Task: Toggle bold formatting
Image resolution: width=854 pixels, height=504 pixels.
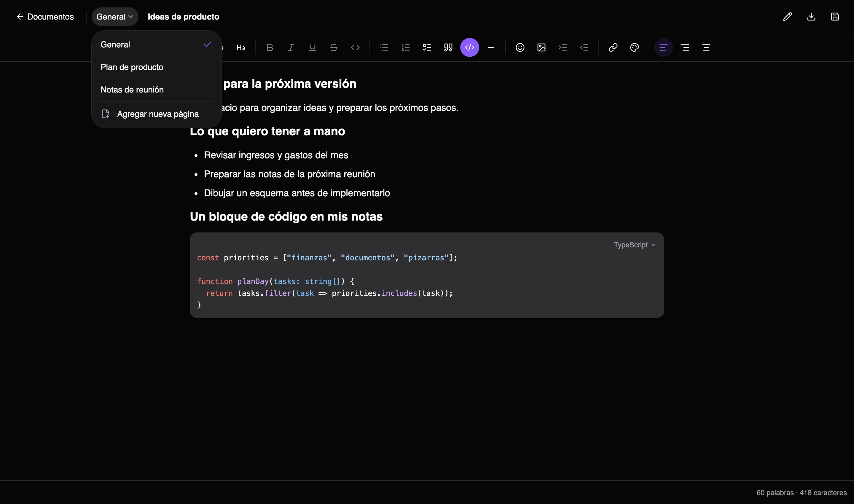Action: pyautogui.click(x=270, y=47)
